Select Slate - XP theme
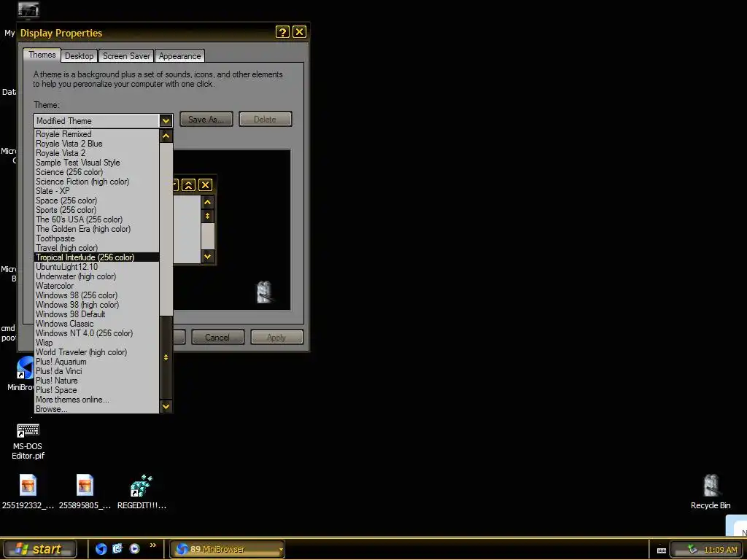Screen dimensions: 747x560 (x=97, y=191)
